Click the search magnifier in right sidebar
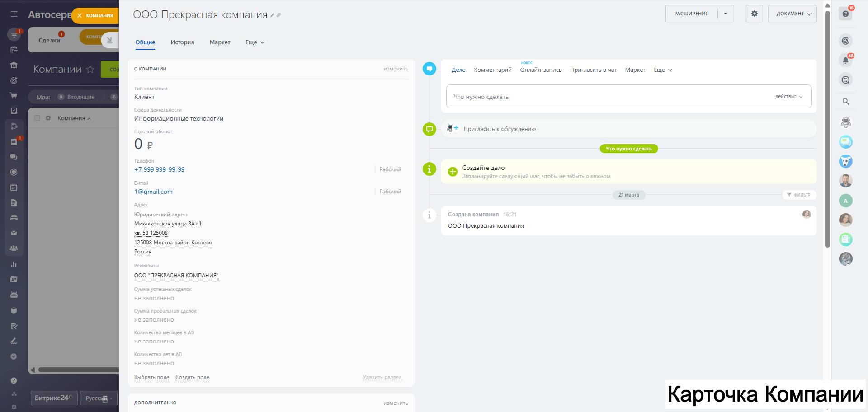Viewport: 868px width, 412px height. click(x=845, y=102)
